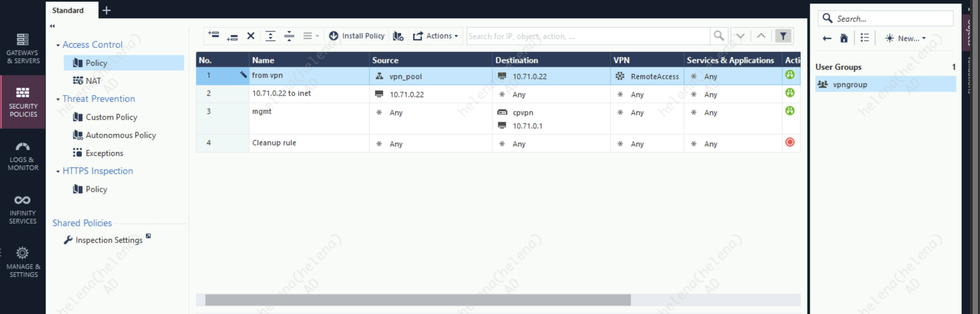This screenshot has height=314, width=980.
Task: Click the add rule above icon
Action: [x=213, y=36]
